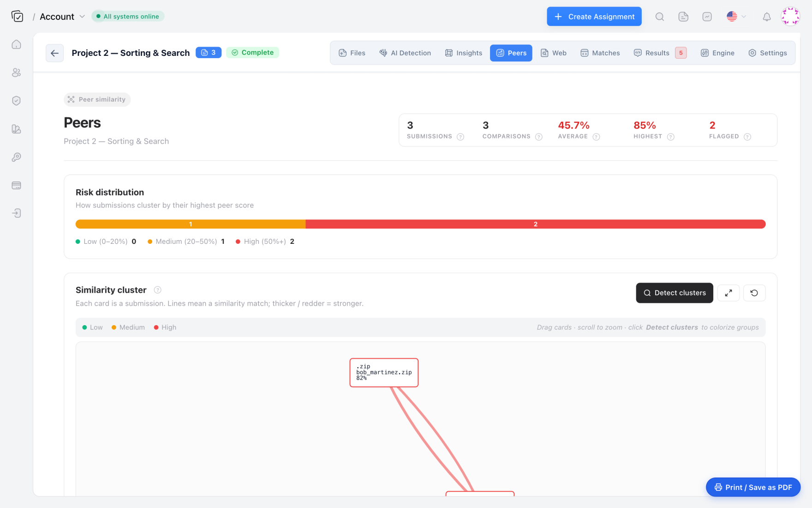Open search from the top bar

pos(660,17)
